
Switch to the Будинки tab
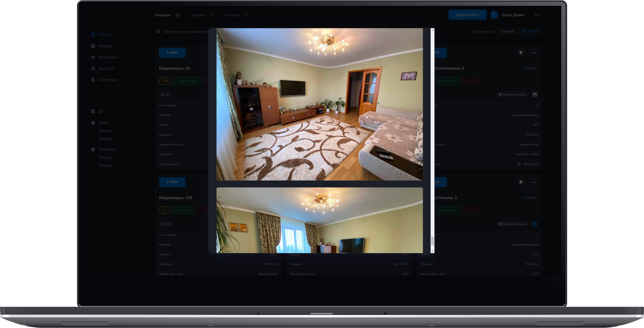point(199,15)
